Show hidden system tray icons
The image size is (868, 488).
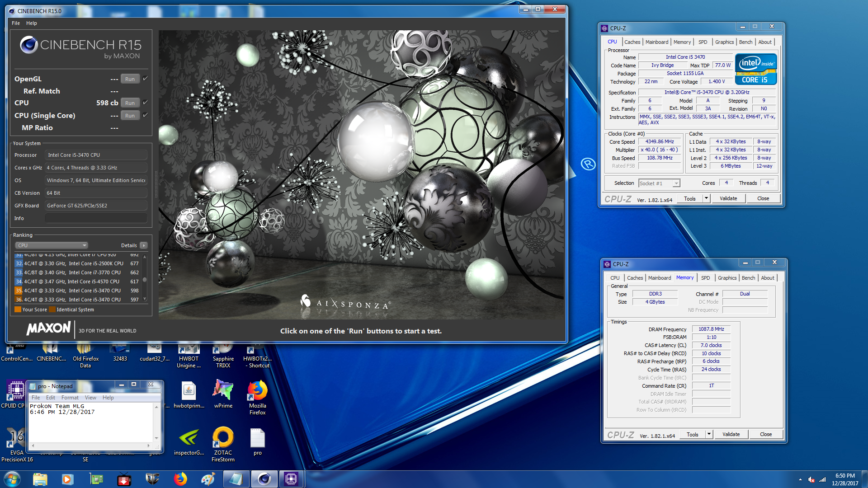pyautogui.click(x=800, y=479)
